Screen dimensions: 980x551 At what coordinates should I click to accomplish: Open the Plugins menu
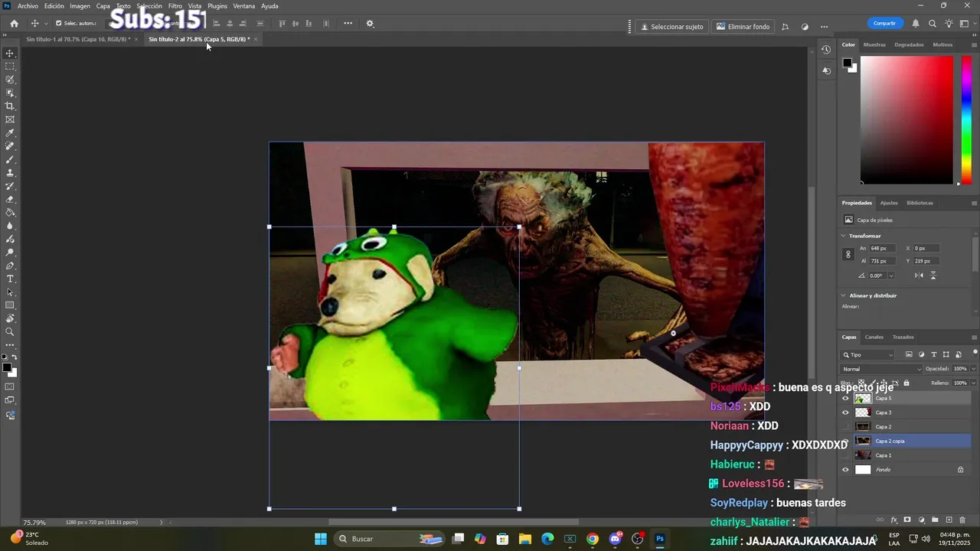click(x=217, y=6)
